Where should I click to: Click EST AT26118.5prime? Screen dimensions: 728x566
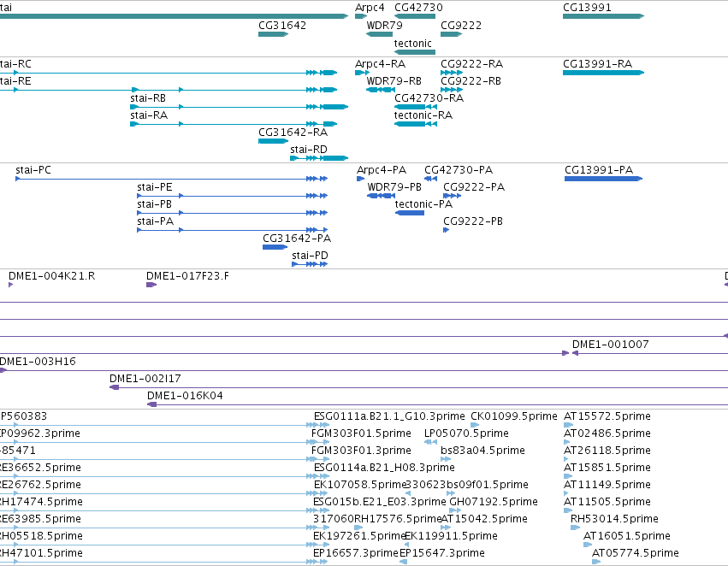pos(607,451)
